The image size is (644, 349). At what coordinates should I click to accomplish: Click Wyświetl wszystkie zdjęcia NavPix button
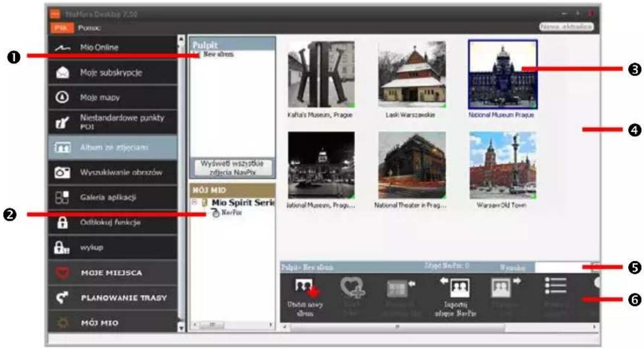pyautogui.click(x=232, y=168)
